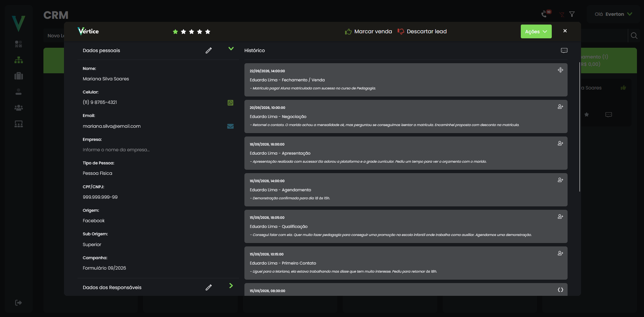Click the search magnifier icon

(x=634, y=36)
